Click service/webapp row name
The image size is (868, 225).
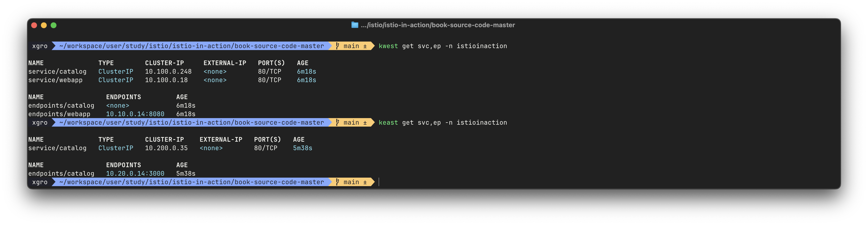tap(55, 80)
